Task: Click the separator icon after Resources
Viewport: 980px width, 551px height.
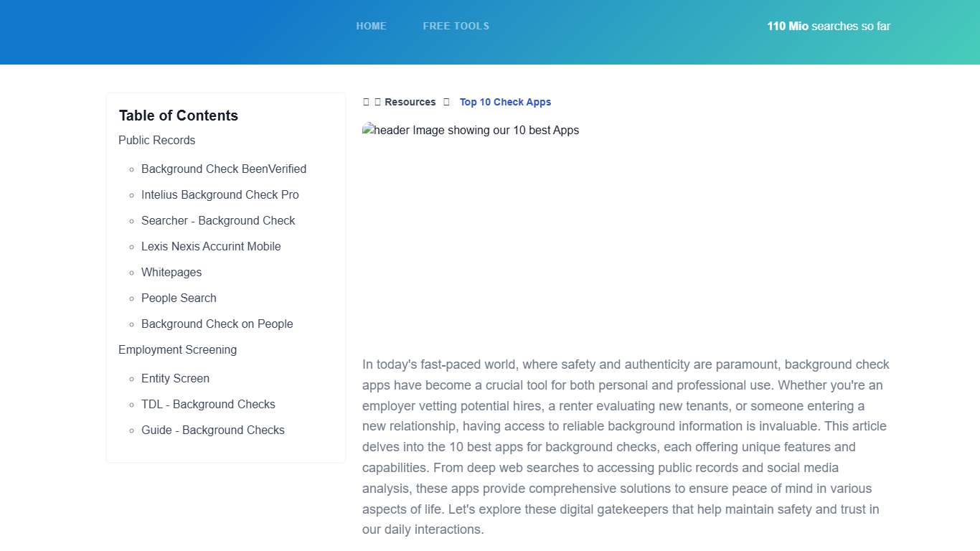Action: [446, 101]
